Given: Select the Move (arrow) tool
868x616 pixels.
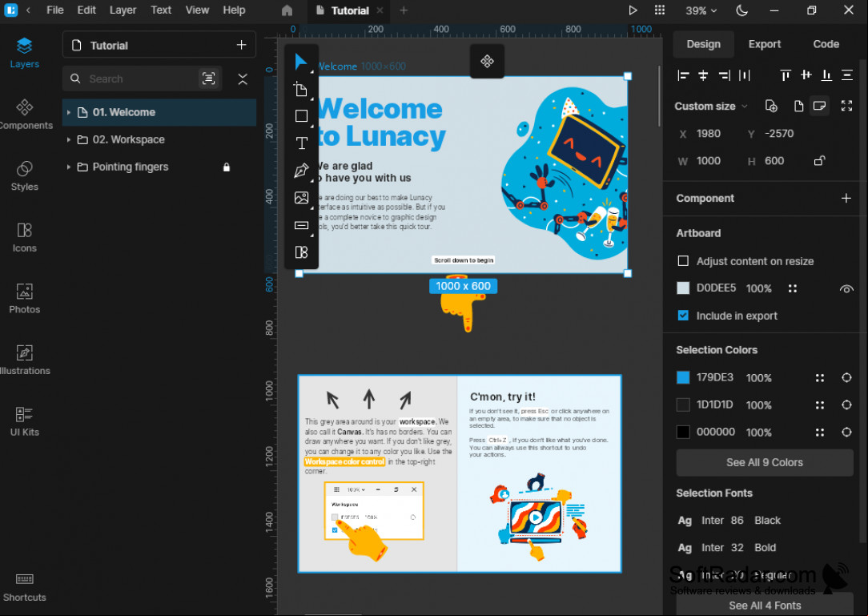Looking at the screenshot, I should tap(300, 62).
